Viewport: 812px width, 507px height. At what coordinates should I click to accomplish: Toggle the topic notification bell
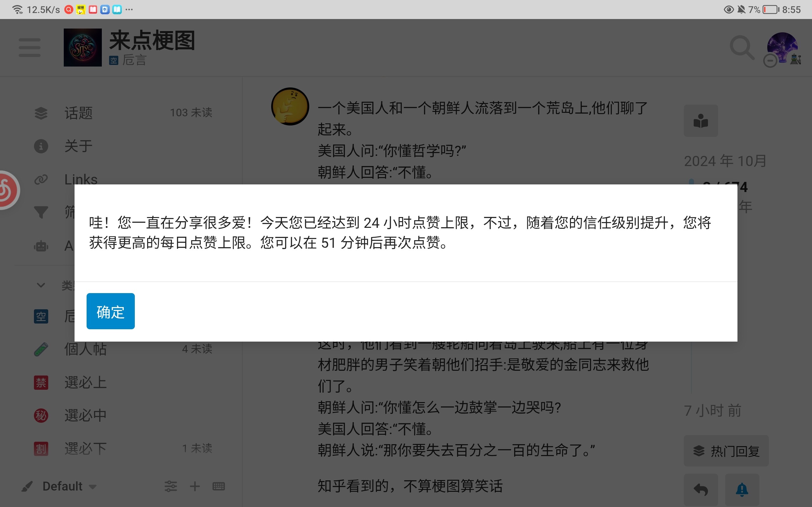coord(742,489)
